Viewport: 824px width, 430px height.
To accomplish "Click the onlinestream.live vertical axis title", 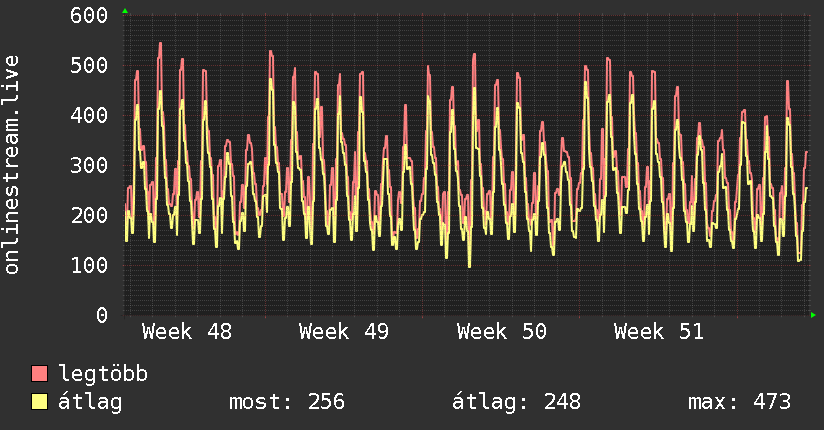I will coord(12,165).
